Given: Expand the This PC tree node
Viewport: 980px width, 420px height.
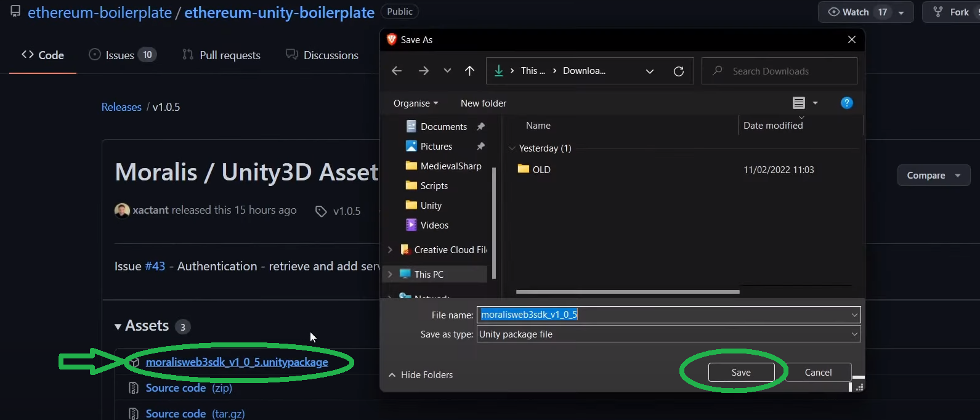Looking at the screenshot, I should pos(390,274).
